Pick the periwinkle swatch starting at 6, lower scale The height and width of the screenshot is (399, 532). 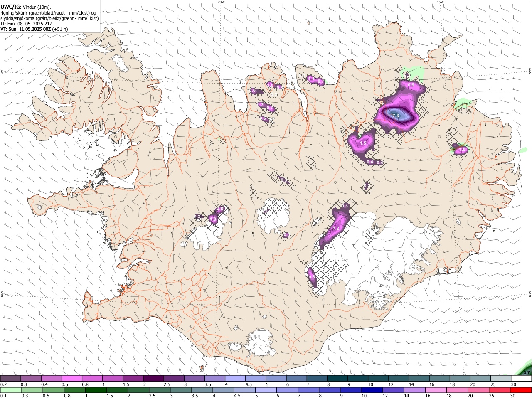(x=287, y=390)
